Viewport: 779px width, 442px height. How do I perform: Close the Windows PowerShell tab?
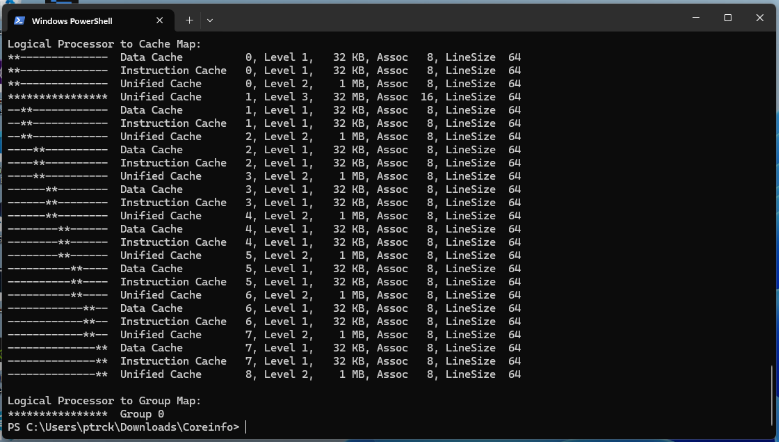(x=160, y=20)
